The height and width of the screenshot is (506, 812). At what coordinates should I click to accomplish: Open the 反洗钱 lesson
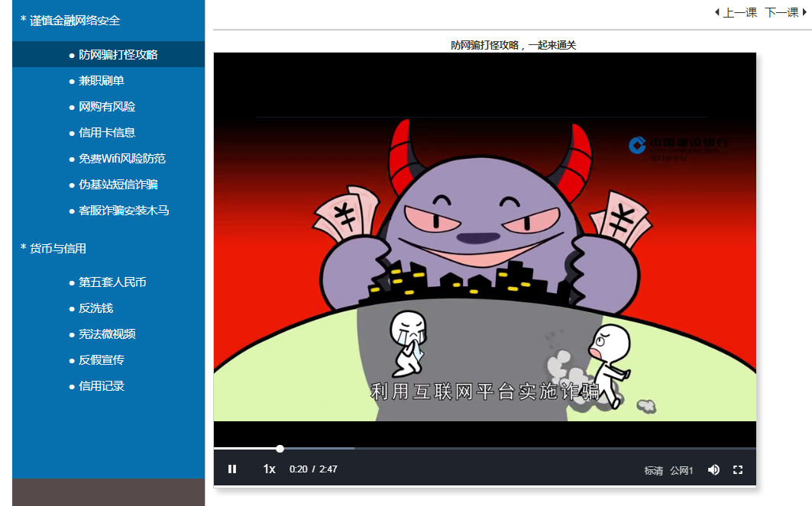pos(95,308)
